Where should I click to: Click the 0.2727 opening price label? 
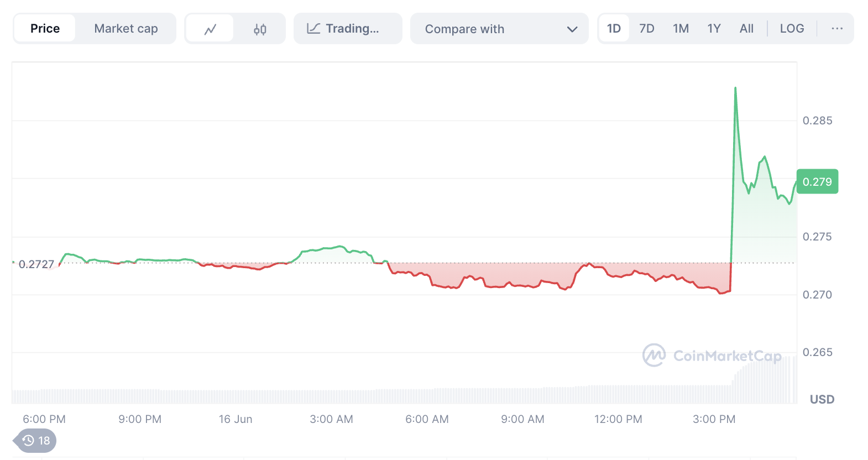click(x=36, y=264)
